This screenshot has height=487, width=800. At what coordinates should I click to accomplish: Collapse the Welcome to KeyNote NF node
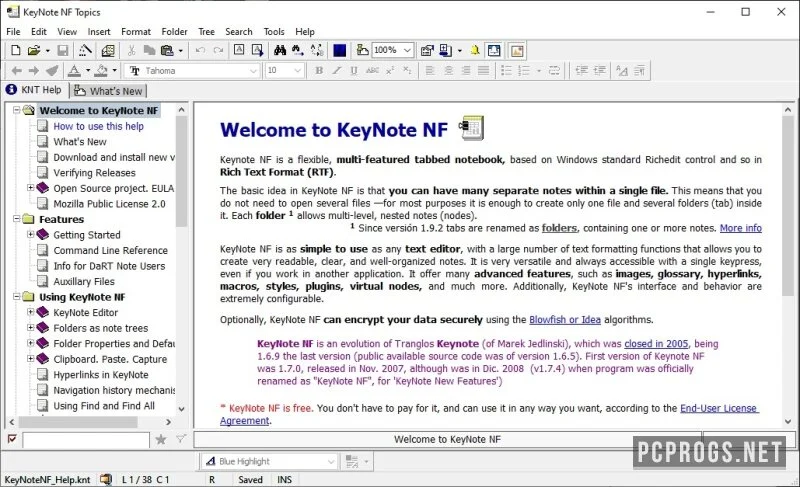[16, 110]
